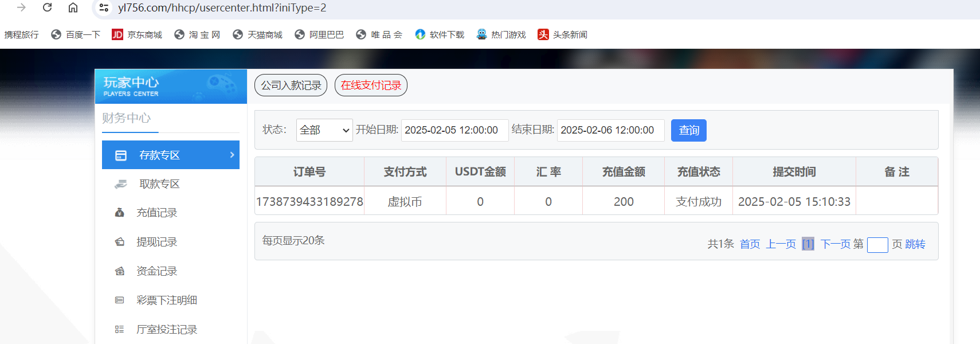Select 存款专区 in sidebar
This screenshot has width=980, height=344.
171,155
